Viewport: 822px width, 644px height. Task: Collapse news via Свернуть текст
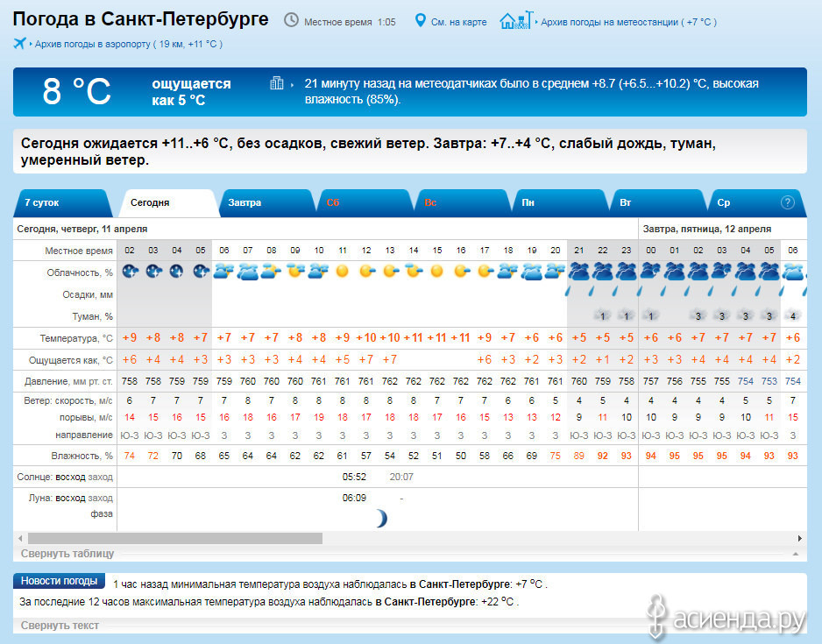[60, 626]
